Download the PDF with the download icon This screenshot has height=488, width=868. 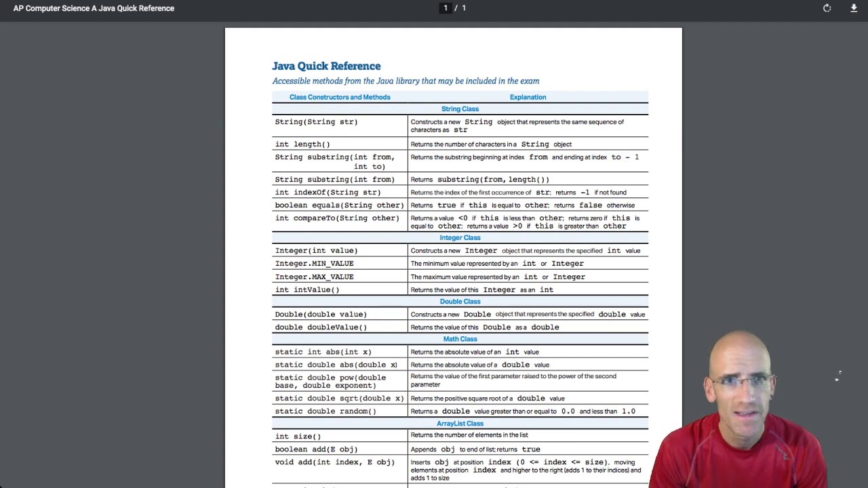click(854, 8)
